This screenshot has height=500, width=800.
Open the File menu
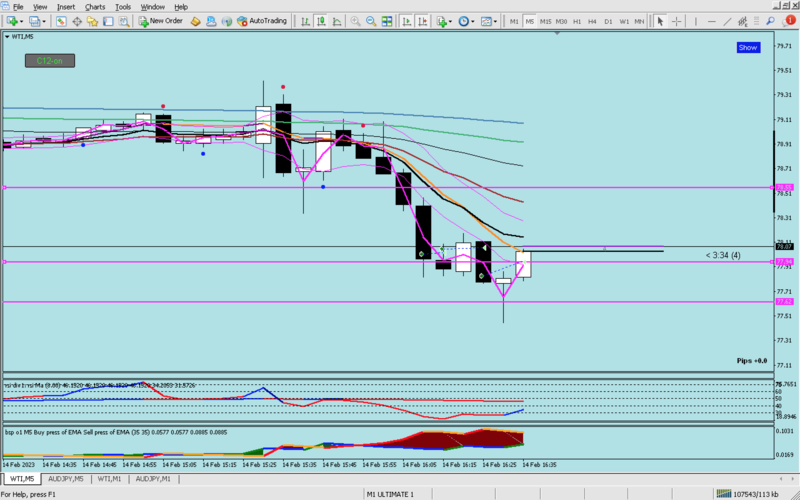pos(18,7)
